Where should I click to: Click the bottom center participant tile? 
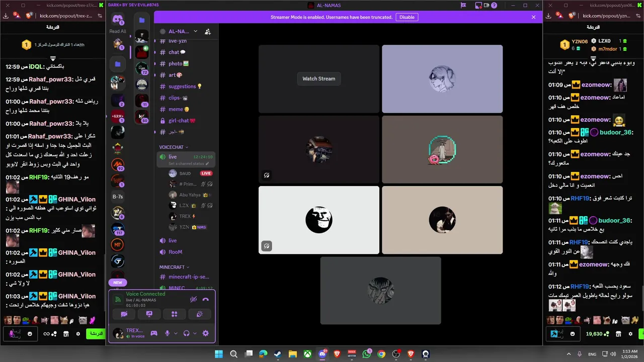click(380, 291)
